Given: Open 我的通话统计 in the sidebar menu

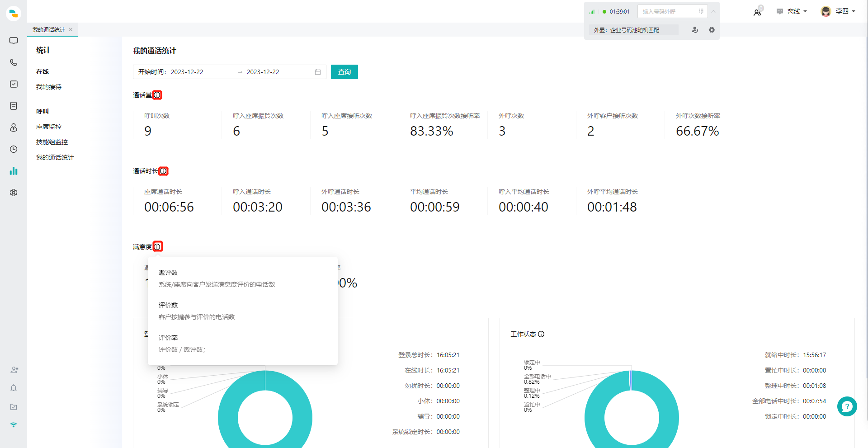Looking at the screenshot, I should [x=55, y=157].
